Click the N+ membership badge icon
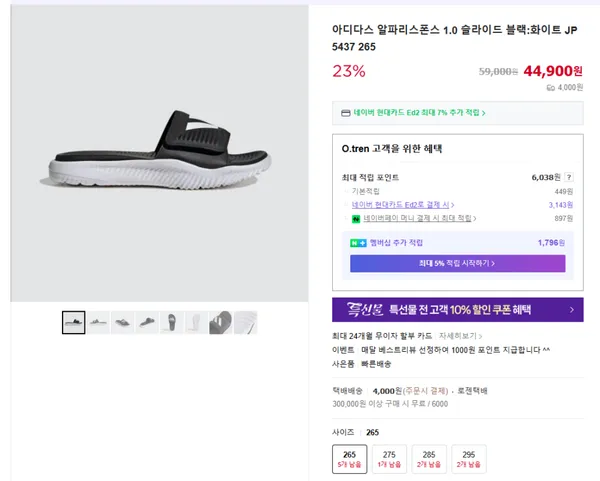 pos(358,242)
